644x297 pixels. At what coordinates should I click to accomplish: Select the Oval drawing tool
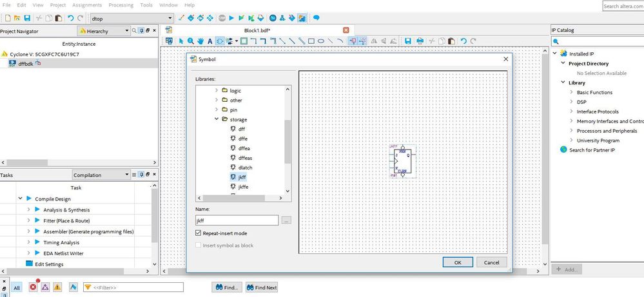(320, 41)
